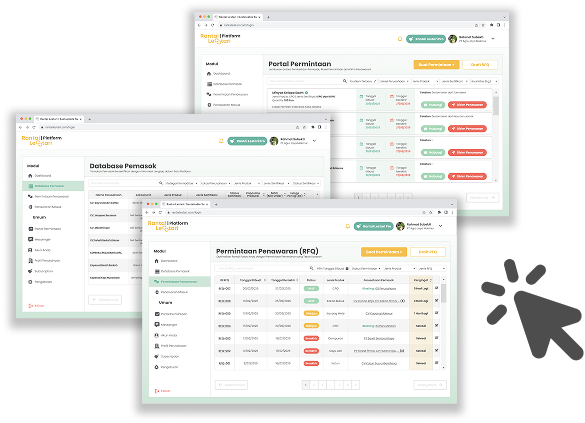The image size is (585, 423).
Task: Click notification bell in Portal Permintaan window
Action: point(400,39)
